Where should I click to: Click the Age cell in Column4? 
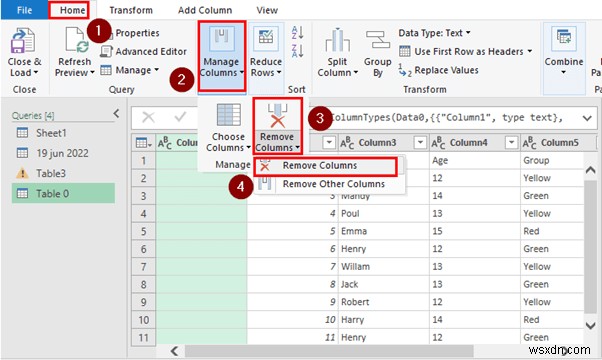click(475, 160)
